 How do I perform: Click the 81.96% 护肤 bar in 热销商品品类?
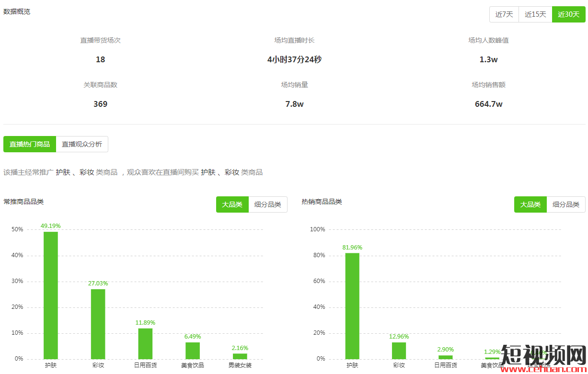point(352,306)
